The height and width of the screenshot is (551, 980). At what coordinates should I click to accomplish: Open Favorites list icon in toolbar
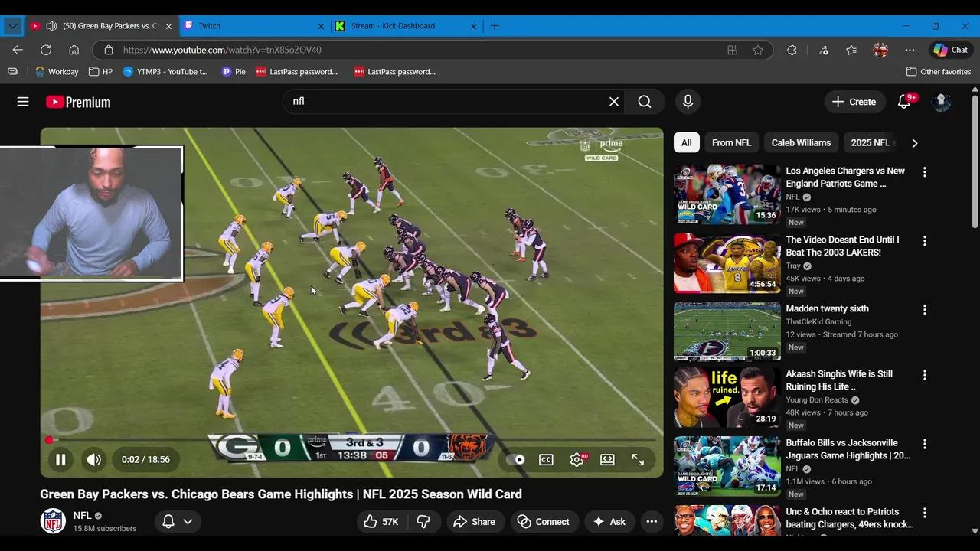(x=851, y=50)
